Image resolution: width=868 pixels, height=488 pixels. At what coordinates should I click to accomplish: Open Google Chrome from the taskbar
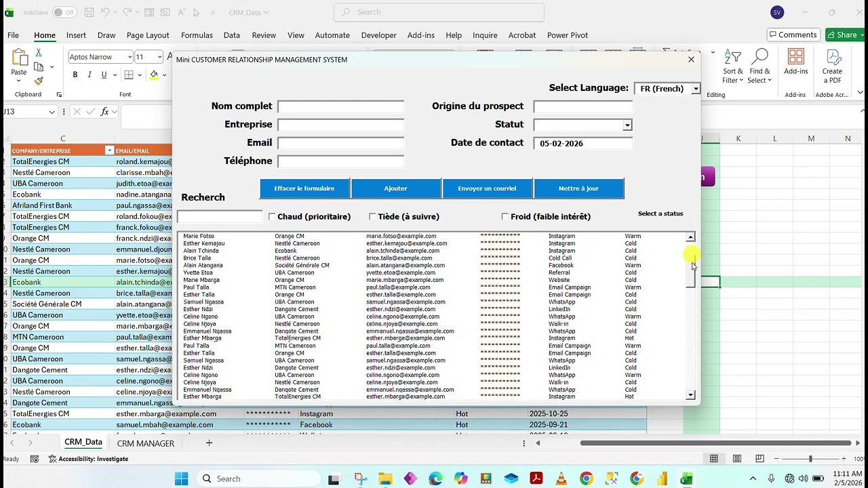pyautogui.click(x=587, y=479)
